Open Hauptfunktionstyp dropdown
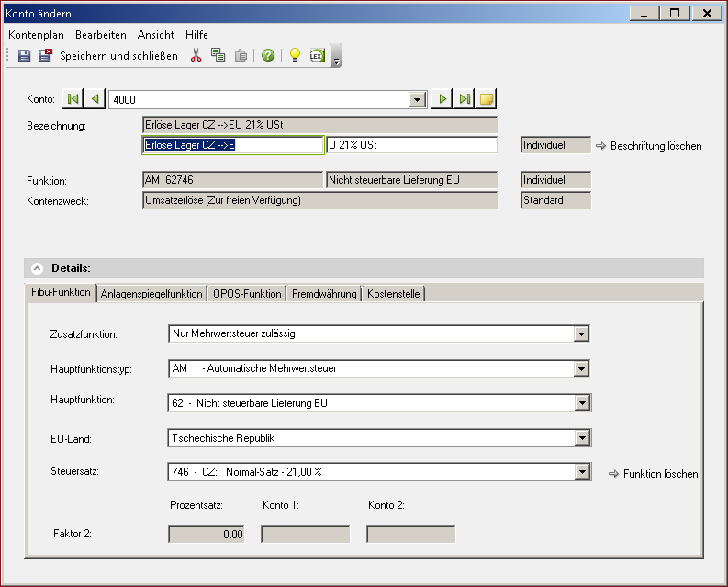Screen dimensions: 728x587 (x=581, y=368)
